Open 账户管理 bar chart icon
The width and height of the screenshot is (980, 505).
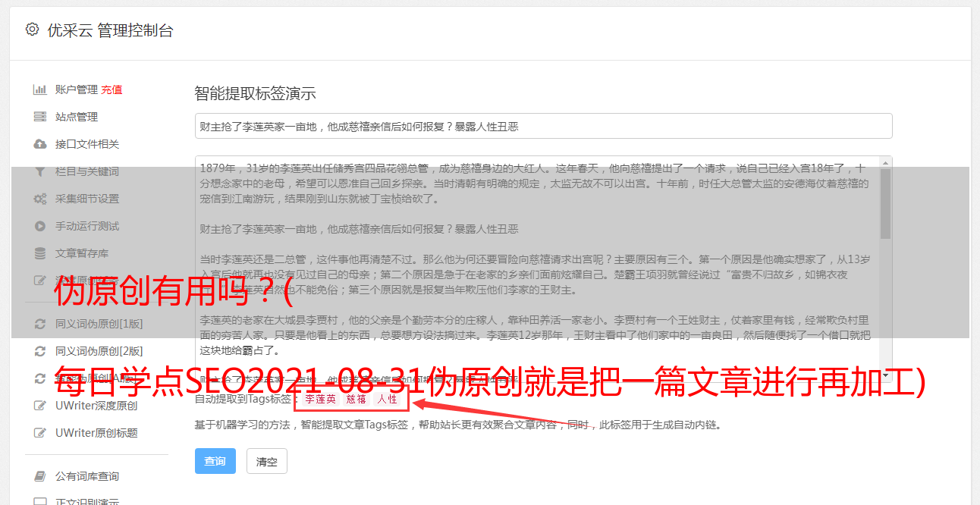(x=40, y=89)
